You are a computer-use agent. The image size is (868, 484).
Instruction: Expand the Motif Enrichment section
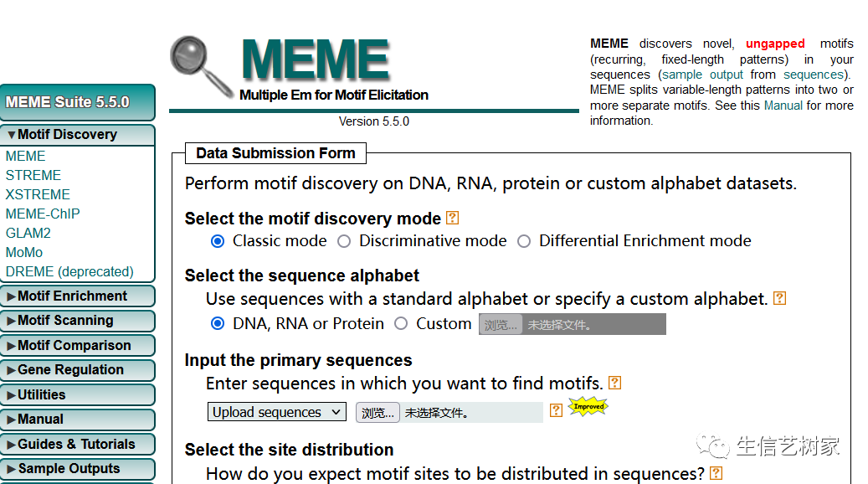click(78, 296)
